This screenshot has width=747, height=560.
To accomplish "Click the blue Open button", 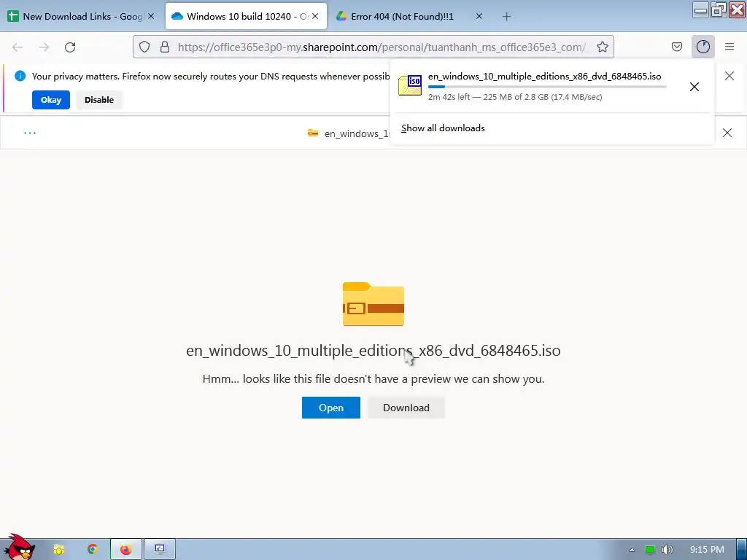I will 331,408.
